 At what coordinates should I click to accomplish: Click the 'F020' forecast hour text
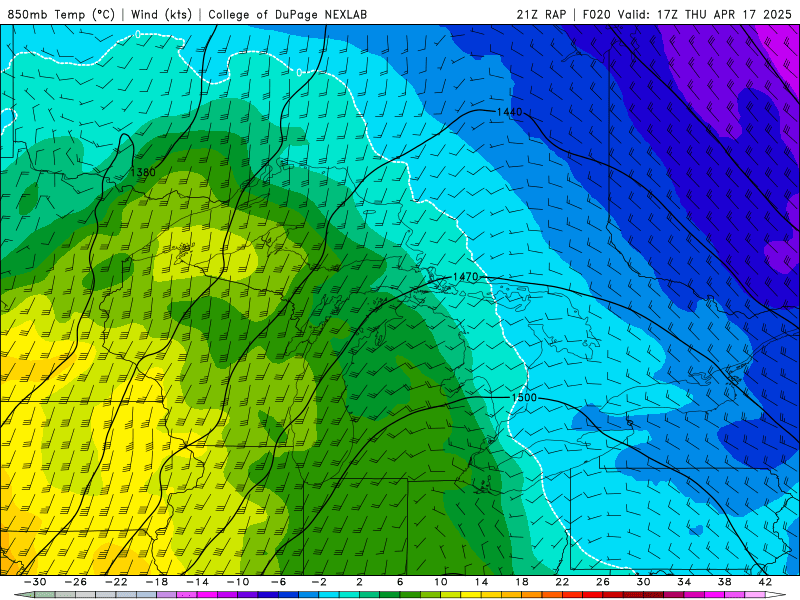click(597, 14)
